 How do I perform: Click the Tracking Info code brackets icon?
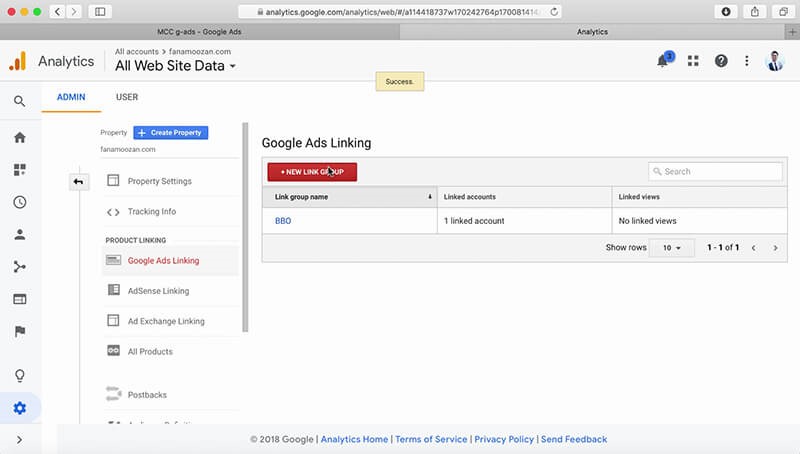pos(113,212)
